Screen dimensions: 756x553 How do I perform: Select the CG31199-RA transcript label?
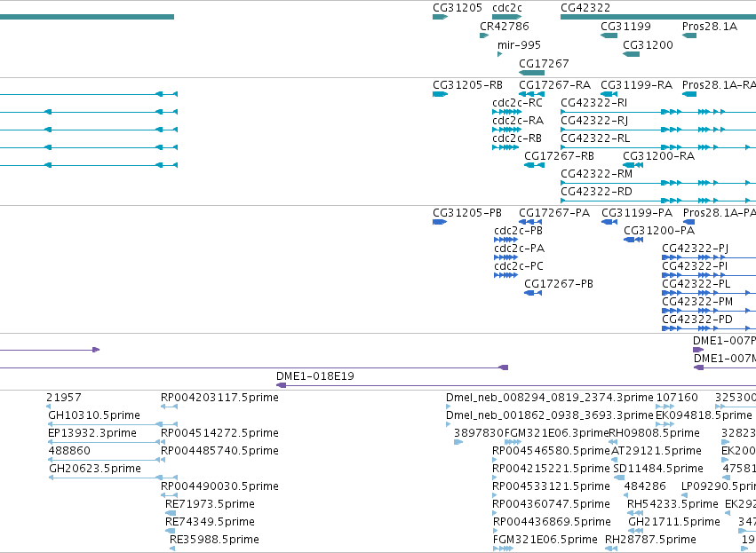click(636, 85)
